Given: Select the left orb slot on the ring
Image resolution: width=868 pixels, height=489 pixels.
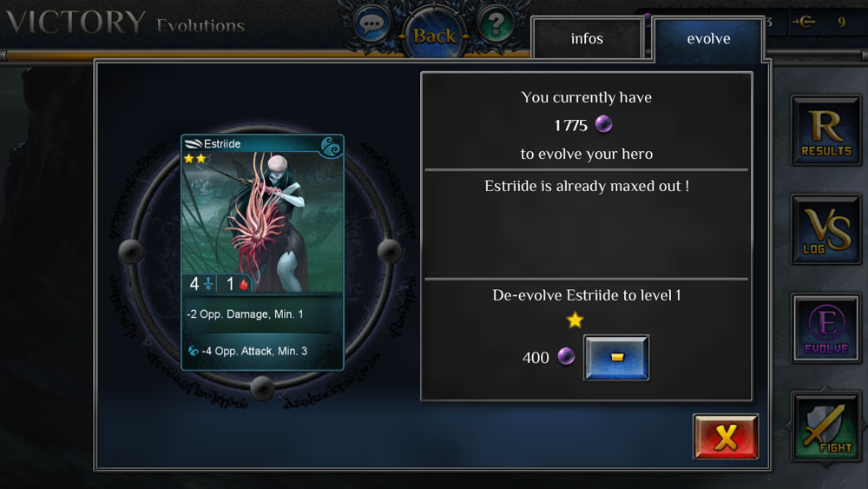Looking at the screenshot, I should [x=131, y=251].
